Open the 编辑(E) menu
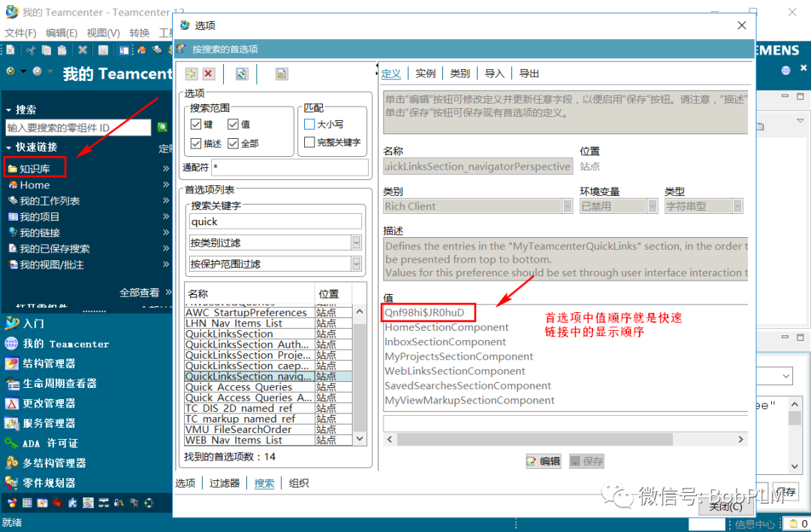811x532 pixels. (62, 33)
